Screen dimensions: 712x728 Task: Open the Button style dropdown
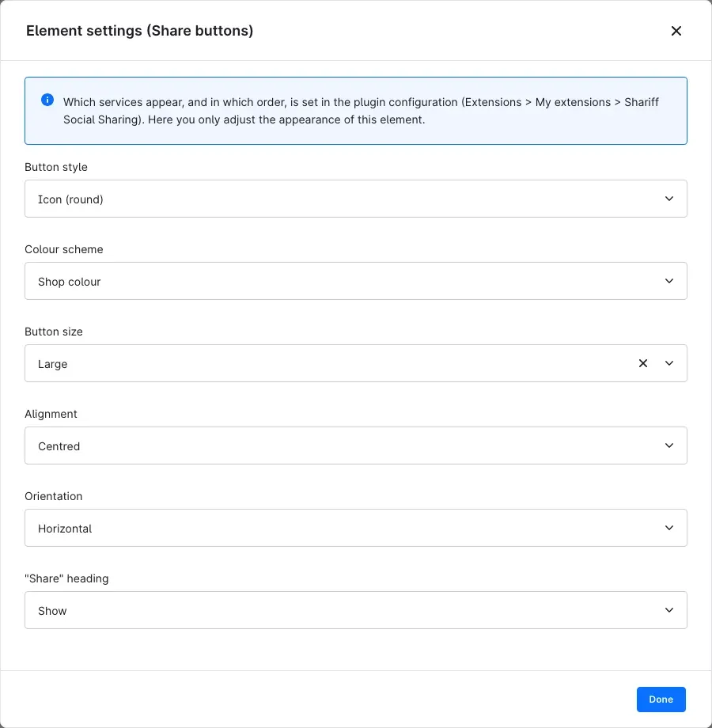click(355, 199)
